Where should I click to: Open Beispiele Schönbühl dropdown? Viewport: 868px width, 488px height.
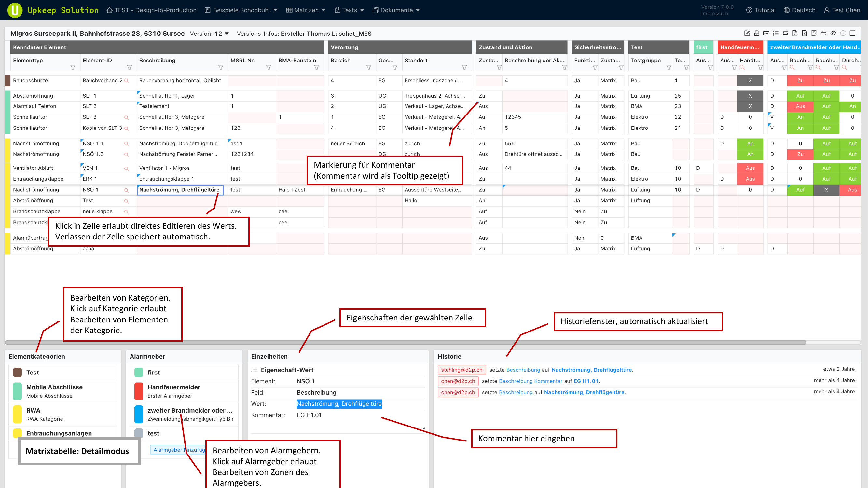[x=241, y=10]
